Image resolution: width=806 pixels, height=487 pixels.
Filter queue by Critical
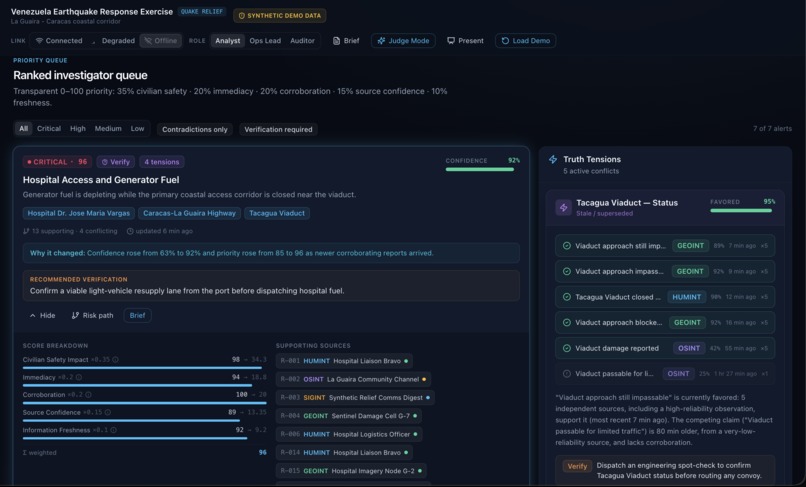[x=49, y=129]
